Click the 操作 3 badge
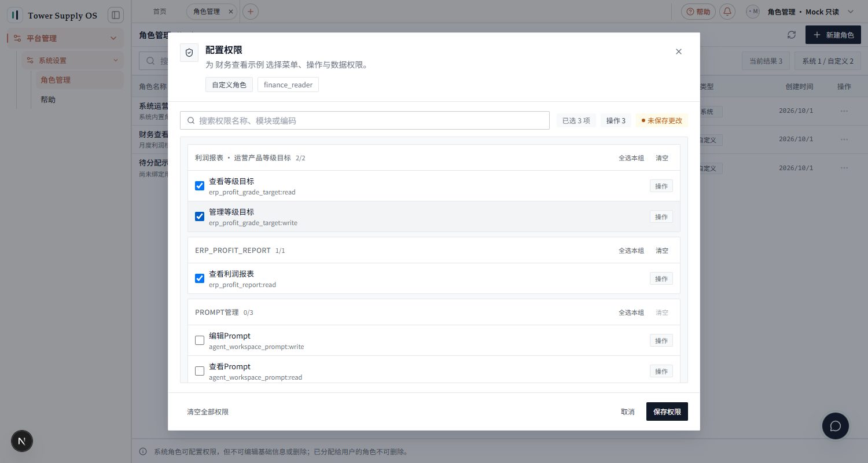 (616, 120)
